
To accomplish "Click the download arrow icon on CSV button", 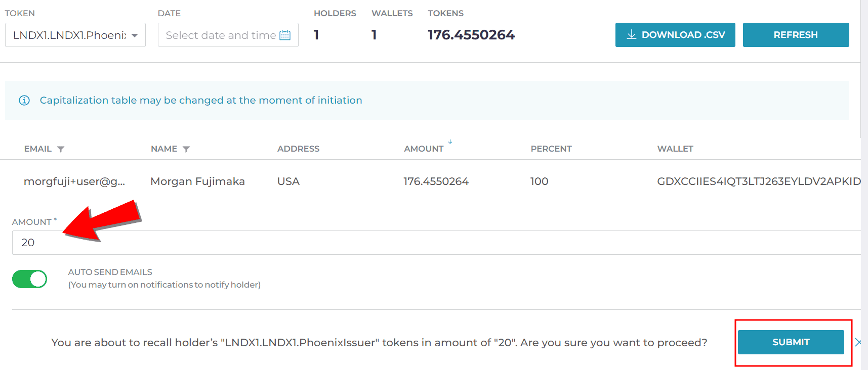I will (631, 34).
